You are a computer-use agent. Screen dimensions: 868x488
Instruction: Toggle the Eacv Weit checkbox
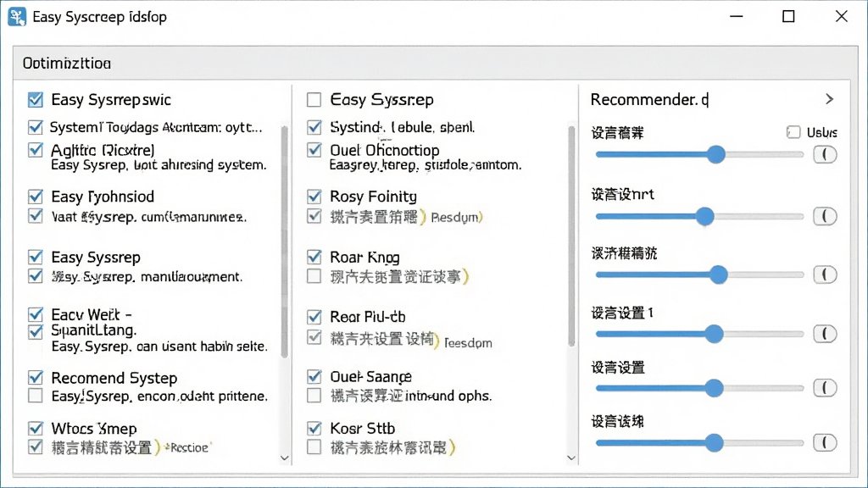tap(36, 314)
